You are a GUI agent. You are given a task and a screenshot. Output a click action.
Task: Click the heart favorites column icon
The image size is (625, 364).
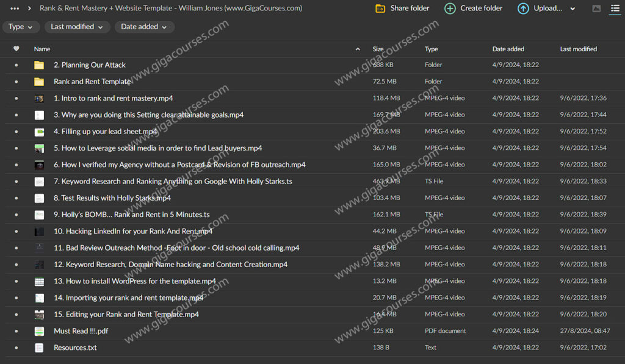16,49
